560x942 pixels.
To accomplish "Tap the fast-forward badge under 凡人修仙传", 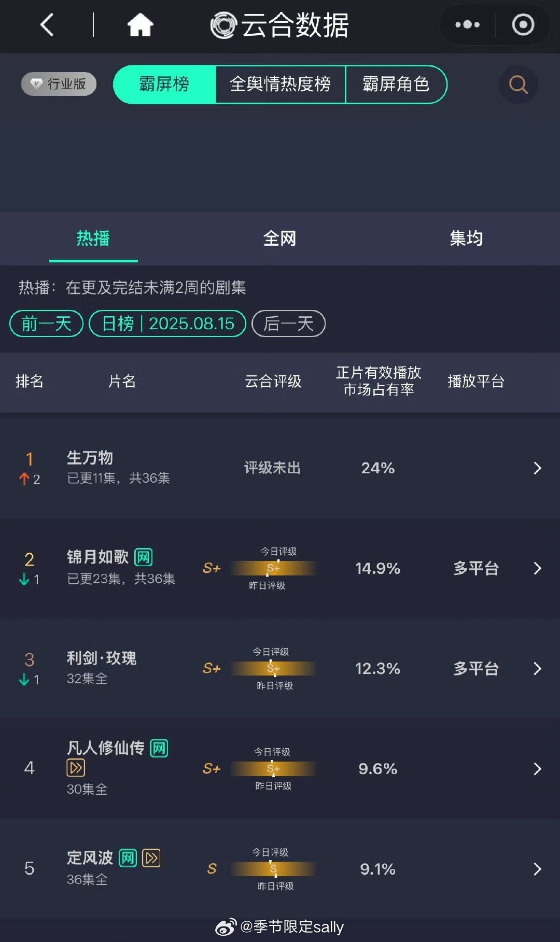I will click(x=76, y=768).
